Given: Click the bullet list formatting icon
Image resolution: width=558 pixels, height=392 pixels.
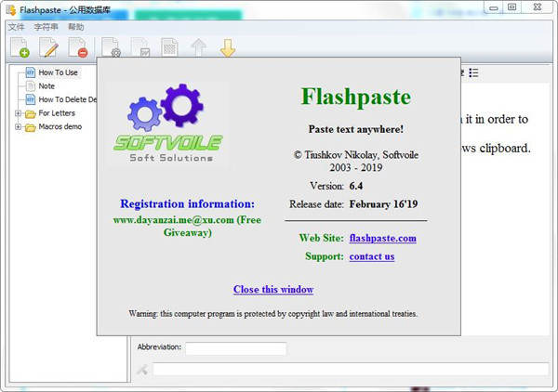Looking at the screenshot, I should [x=473, y=72].
